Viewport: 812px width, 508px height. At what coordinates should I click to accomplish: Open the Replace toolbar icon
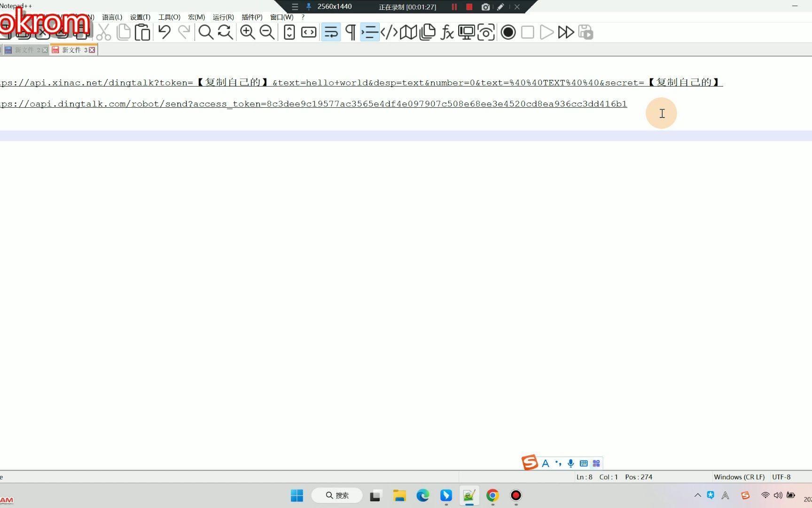tap(226, 32)
